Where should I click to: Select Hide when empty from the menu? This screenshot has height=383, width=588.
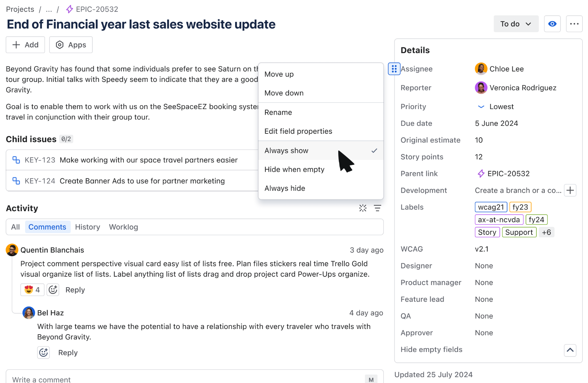click(x=294, y=169)
